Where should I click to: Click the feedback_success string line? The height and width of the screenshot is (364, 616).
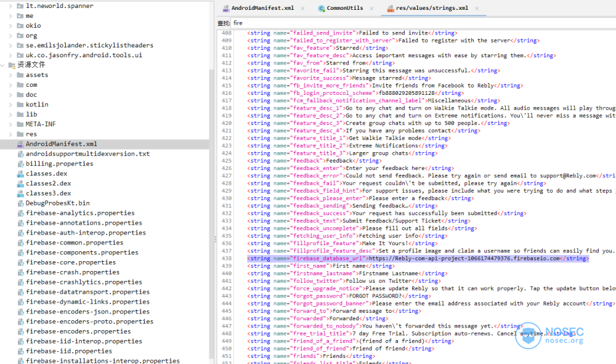pos(387,213)
